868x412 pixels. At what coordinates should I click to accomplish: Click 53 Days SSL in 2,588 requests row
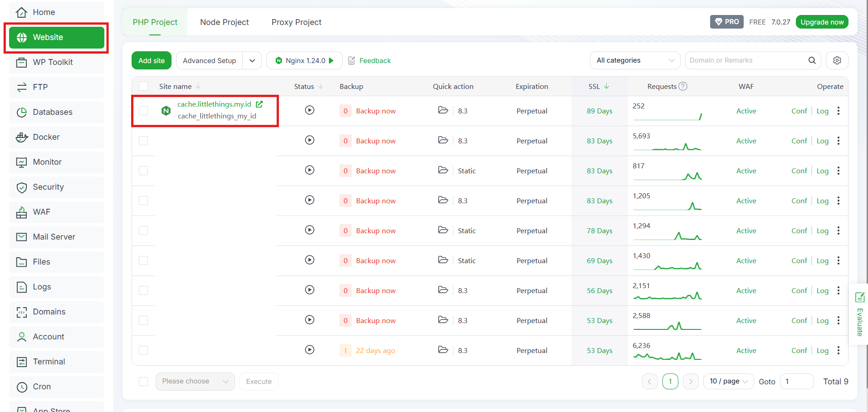pyautogui.click(x=599, y=320)
